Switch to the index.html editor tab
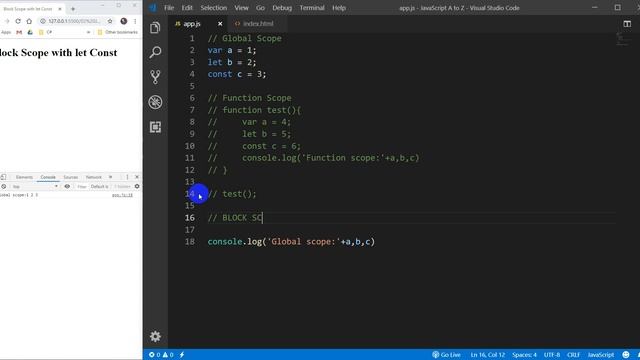Viewport: 640px width, 360px height. tap(257, 24)
